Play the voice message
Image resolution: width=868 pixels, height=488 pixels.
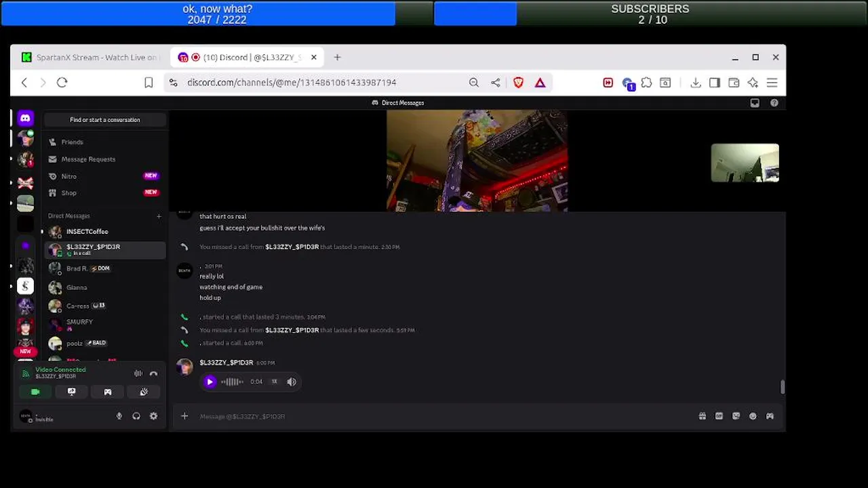click(x=210, y=382)
